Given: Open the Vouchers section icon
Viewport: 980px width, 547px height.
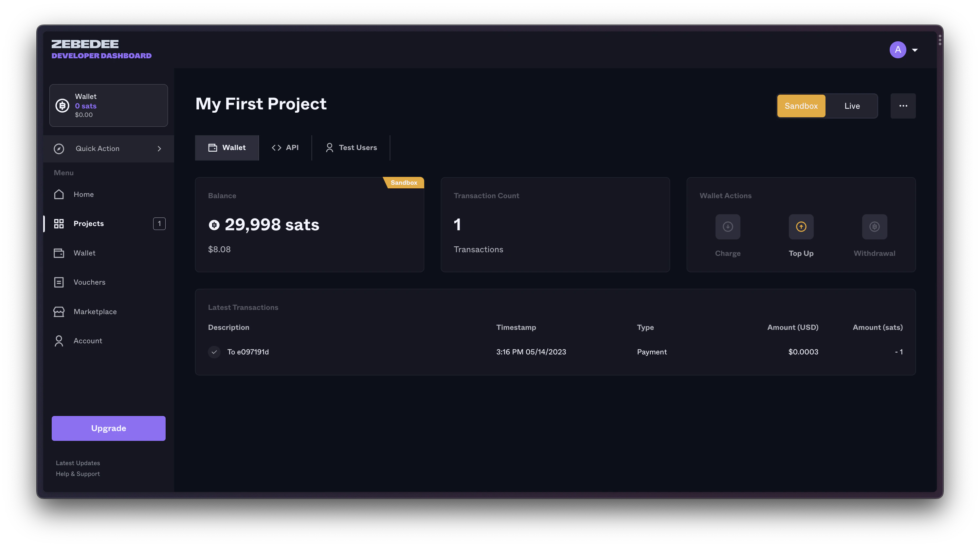Looking at the screenshot, I should pos(59,282).
